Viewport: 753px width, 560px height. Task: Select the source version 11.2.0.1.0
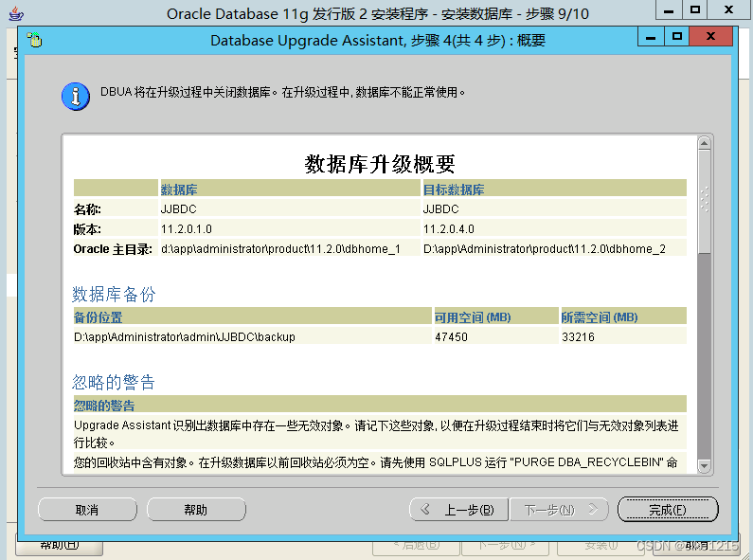click(x=187, y=229)
